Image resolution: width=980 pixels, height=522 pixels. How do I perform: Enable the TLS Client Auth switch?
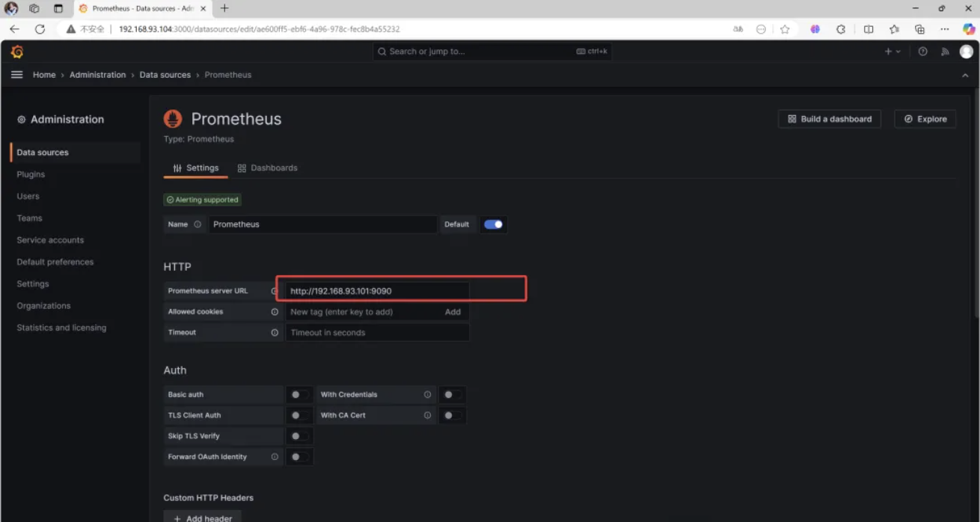(298, 415)
